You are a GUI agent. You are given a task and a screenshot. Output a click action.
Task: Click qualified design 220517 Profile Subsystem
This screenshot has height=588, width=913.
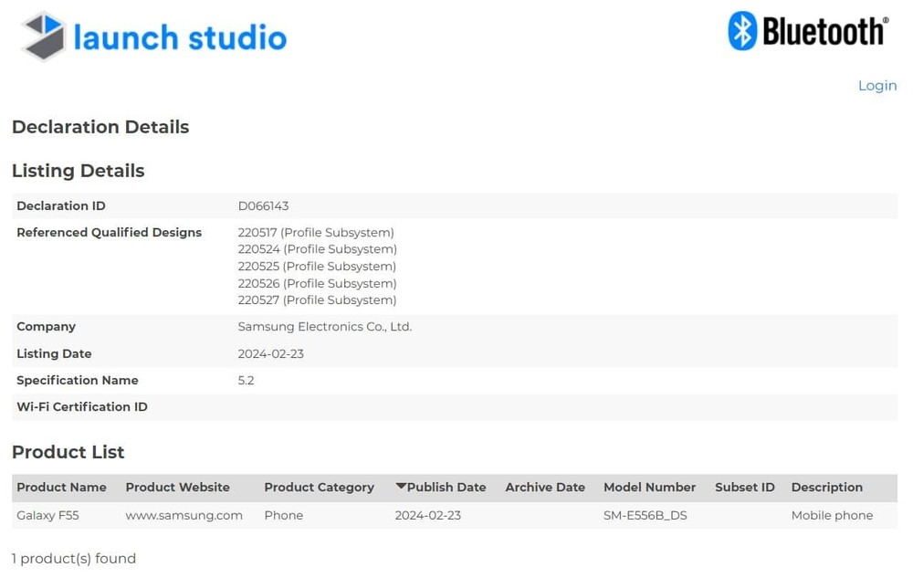(x=316, y=233)
